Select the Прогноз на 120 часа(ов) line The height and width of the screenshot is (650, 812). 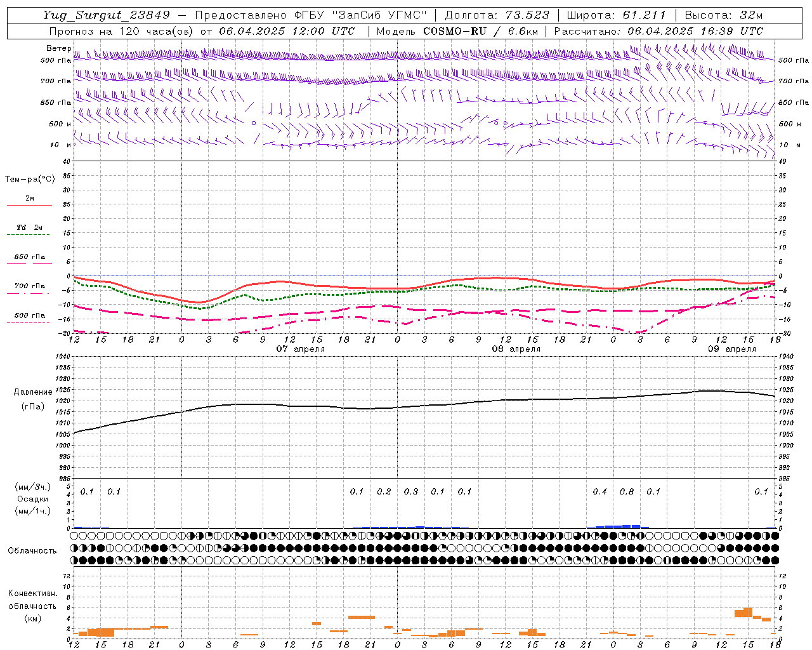point(202,31)
